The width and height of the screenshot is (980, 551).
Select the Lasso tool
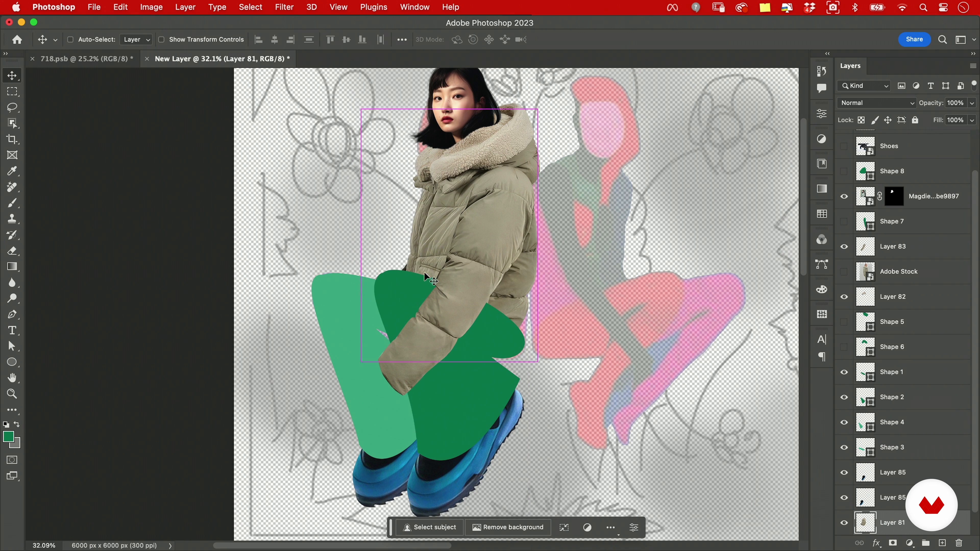[x=12, y=108]
